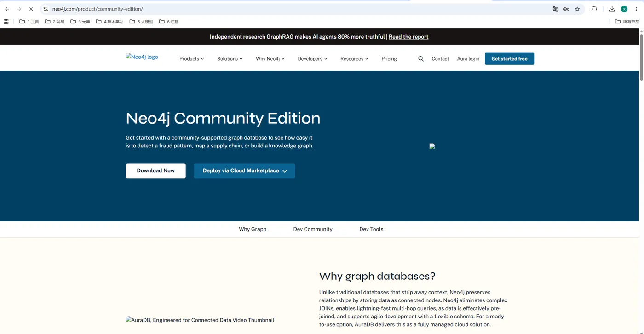Viewport: 644px width, 334px height.
Task: Open the site search magnifier
Action: [421, 59]
